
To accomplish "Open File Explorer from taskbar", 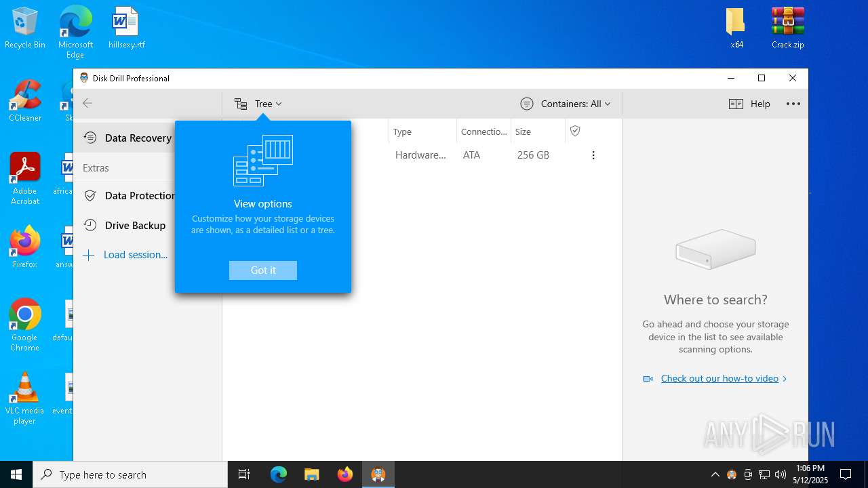I will click(x=311, y=474).
